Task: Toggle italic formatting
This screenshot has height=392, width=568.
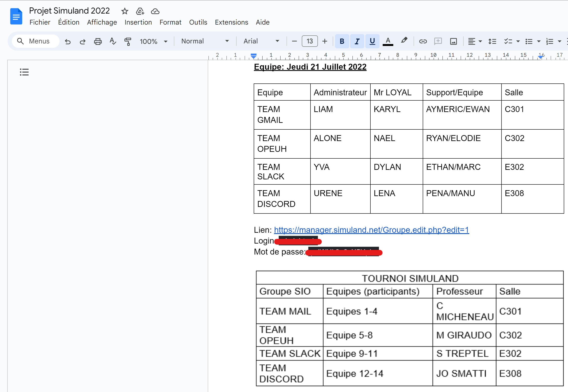Action: [357, 41]
